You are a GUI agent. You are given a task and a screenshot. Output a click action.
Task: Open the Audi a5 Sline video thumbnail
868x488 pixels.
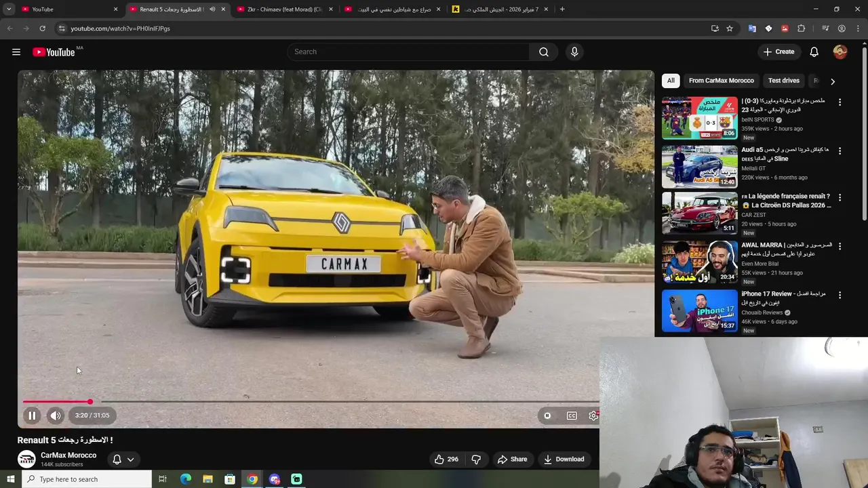(x=700, y=167)
